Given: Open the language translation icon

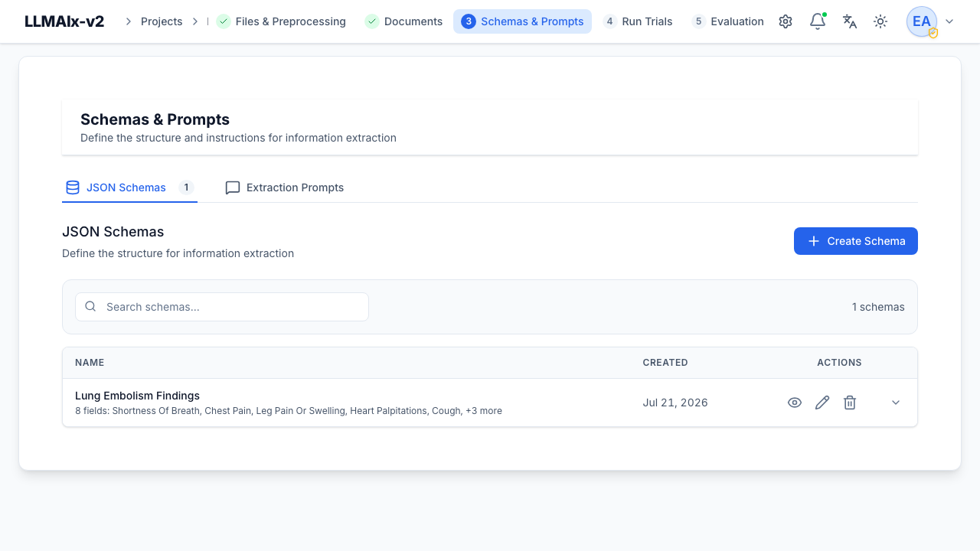Looking at the screenshot, I should click(850, 21).
